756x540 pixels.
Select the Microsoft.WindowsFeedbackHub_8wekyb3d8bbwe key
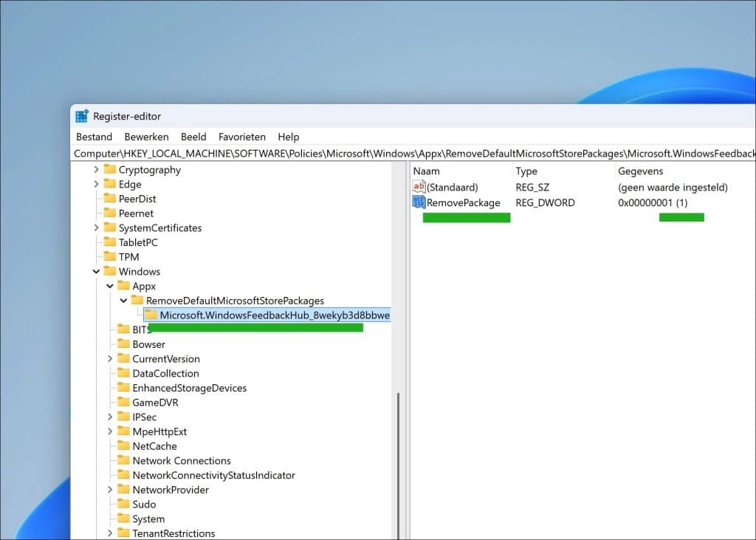pyautogui.click(x=275, y=315)
